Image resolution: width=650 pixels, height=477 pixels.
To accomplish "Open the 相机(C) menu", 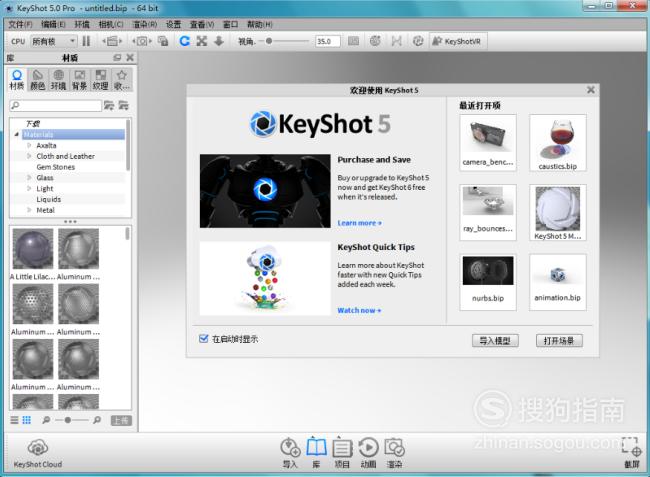I will pos(111,24).
